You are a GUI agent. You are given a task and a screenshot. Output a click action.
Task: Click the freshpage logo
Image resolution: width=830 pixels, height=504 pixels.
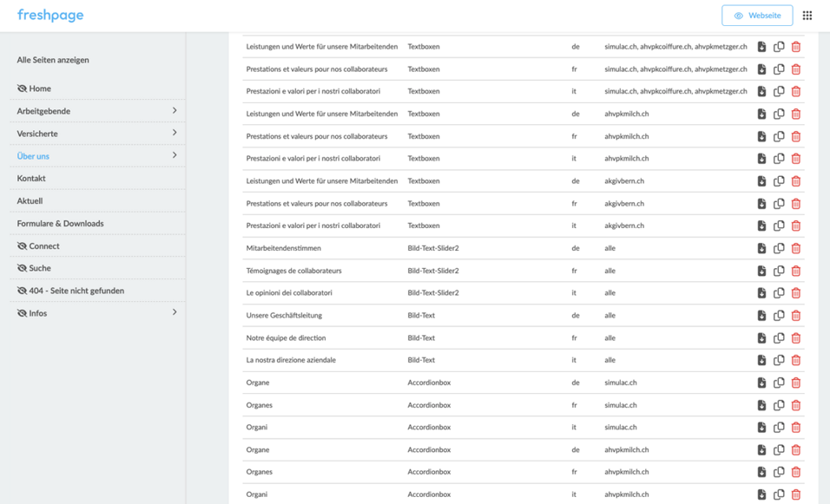(50, 16)
